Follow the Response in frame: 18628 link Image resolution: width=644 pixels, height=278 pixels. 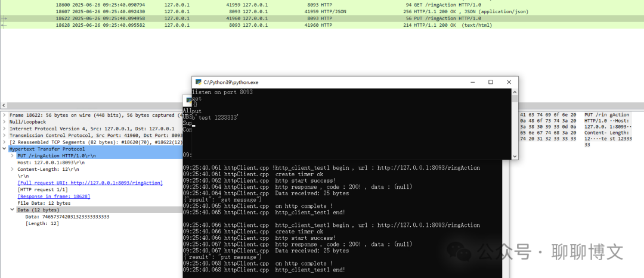point(54,196)
